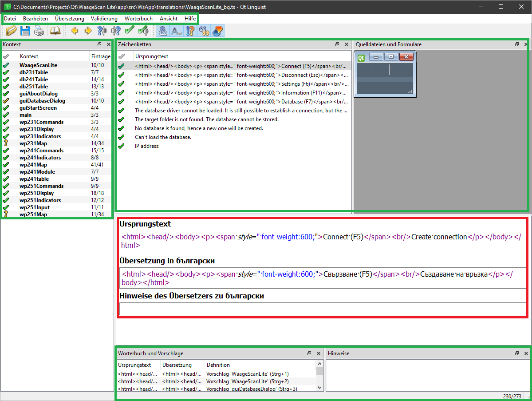Click the translator comments field for български
This screenshot has height=401, width=532.
pyautogui.click(x=323, y=309)
